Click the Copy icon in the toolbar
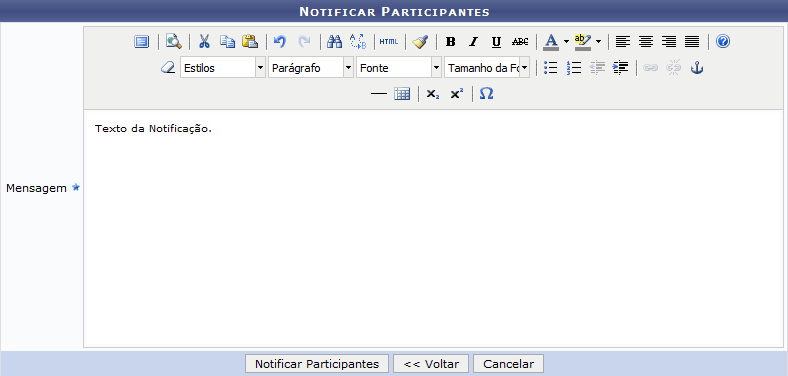Screen dimensions: 788x376 (227, 42)
